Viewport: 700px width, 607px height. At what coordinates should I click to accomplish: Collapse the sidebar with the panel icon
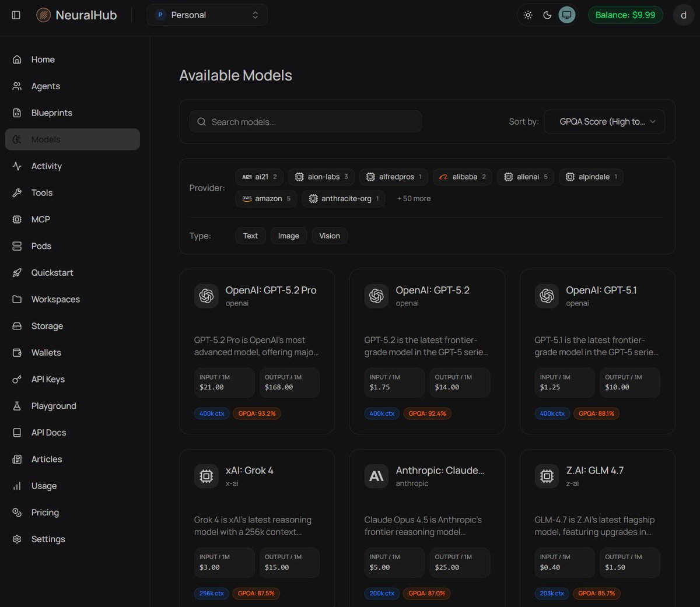[16, 15]
